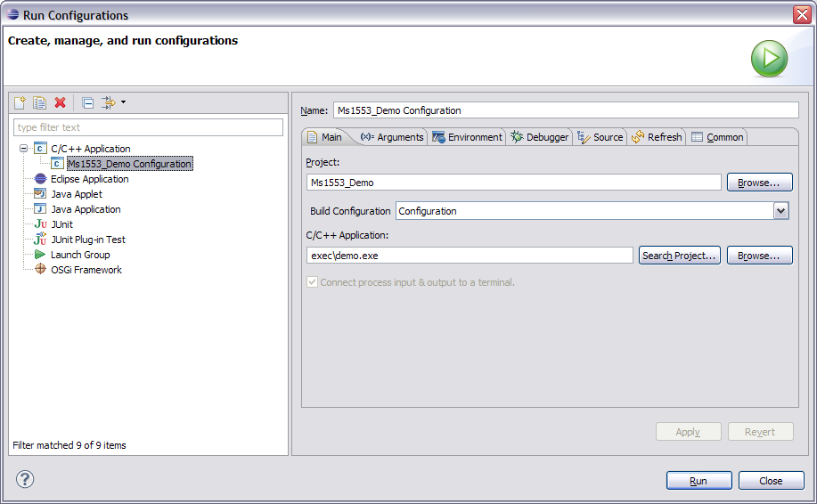Browse for the project
This screenshot has height=504, width=817.
tap(760, 183)
